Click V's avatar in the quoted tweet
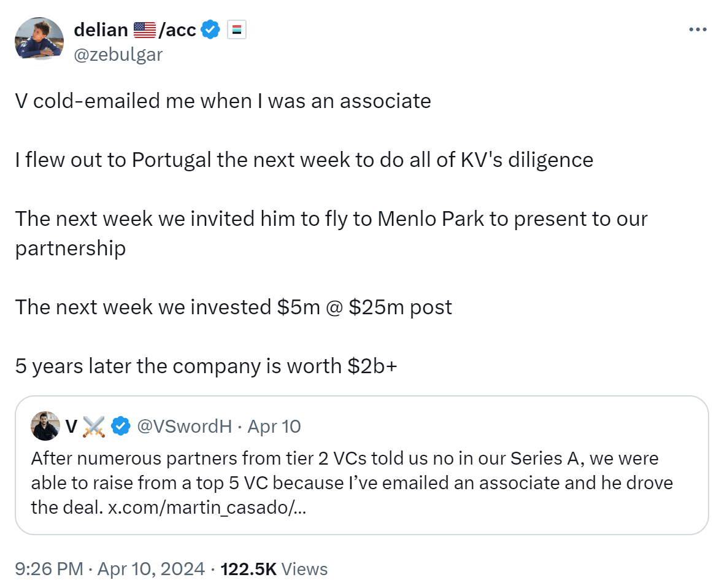The width and height of the screenshot is (719, 588). point(45,426)
